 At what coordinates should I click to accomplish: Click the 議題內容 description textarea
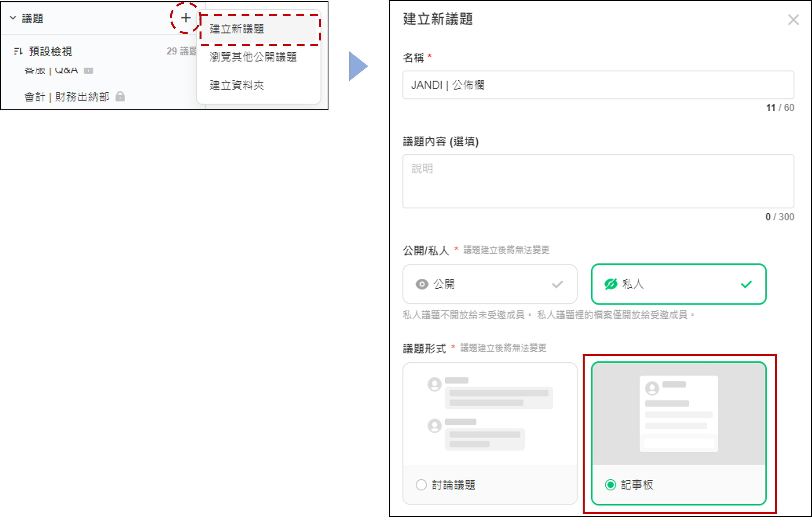[598, 181]
